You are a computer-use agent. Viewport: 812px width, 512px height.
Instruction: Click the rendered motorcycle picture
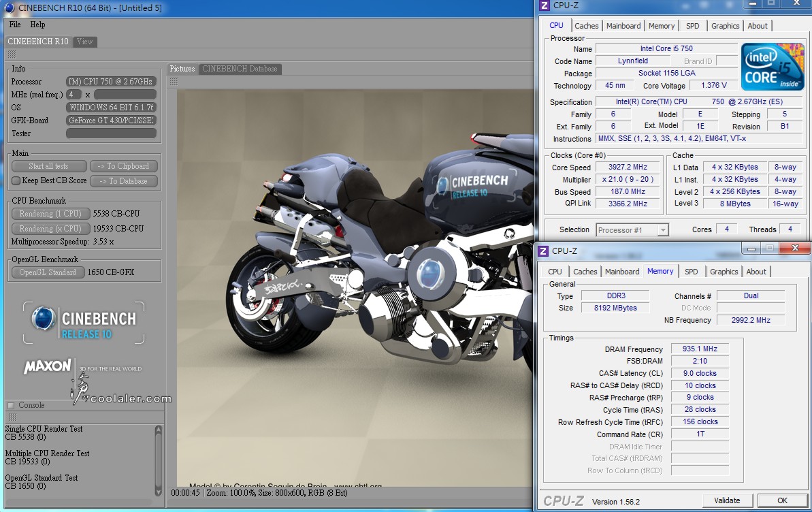click(x=355, y=289)
